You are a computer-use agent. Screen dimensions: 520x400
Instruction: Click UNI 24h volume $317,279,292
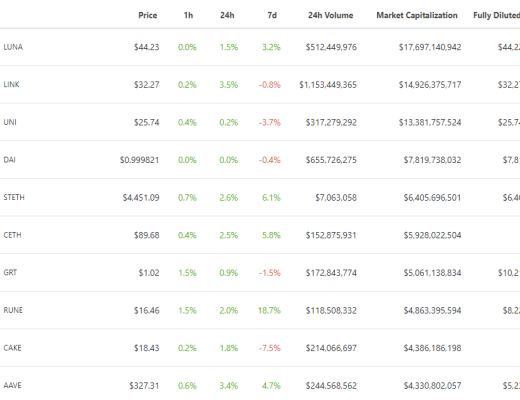click(331, 122)
